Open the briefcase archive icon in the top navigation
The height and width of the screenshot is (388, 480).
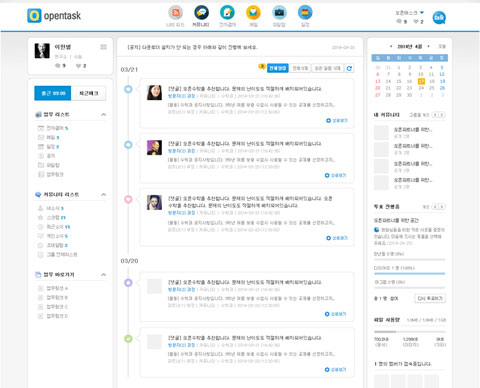tap(279, 13)
